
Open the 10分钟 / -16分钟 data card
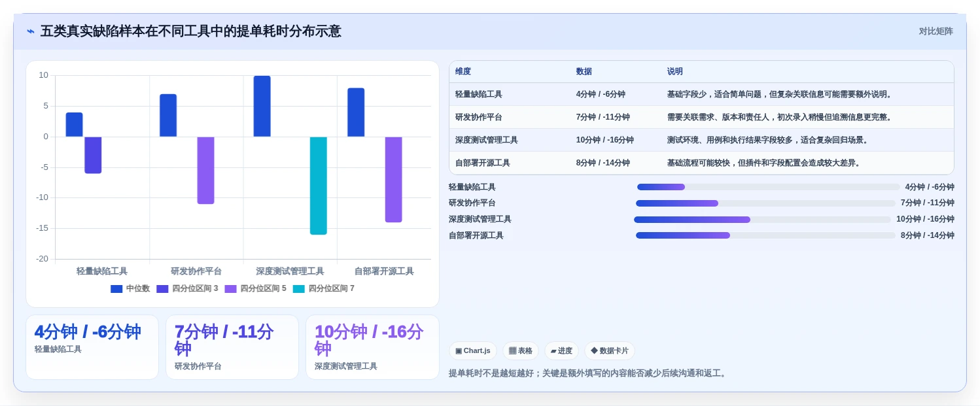pyautogui.click(x=372, y=347)
